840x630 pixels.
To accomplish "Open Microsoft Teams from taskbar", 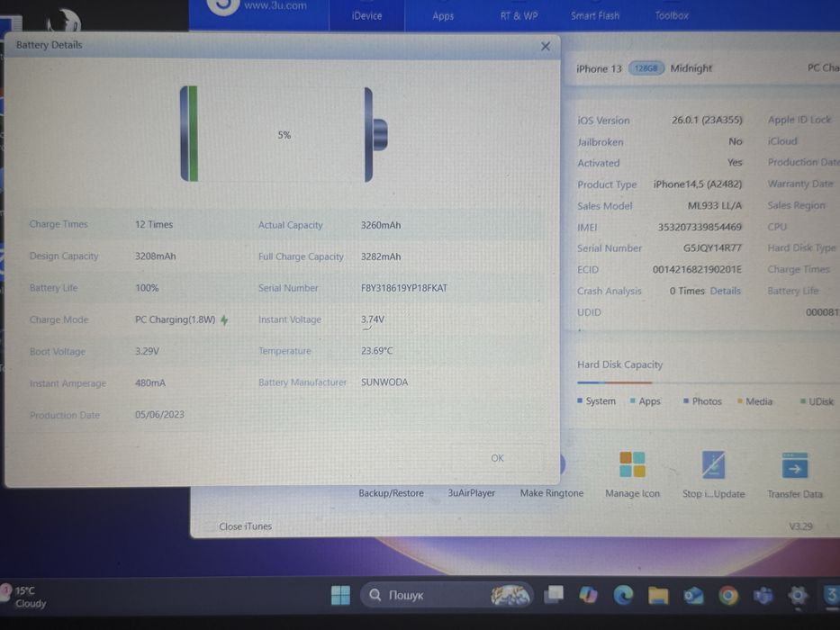I will coord(763,595).
